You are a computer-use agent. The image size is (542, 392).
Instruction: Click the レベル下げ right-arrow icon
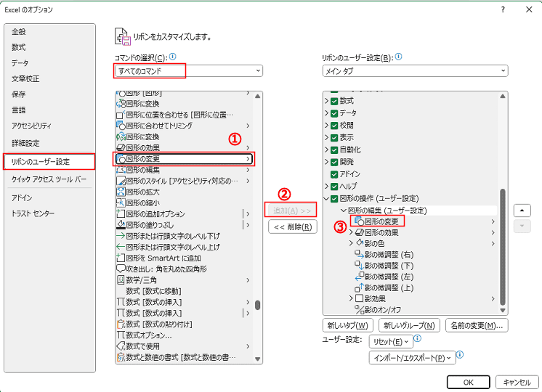pos(121,236)
